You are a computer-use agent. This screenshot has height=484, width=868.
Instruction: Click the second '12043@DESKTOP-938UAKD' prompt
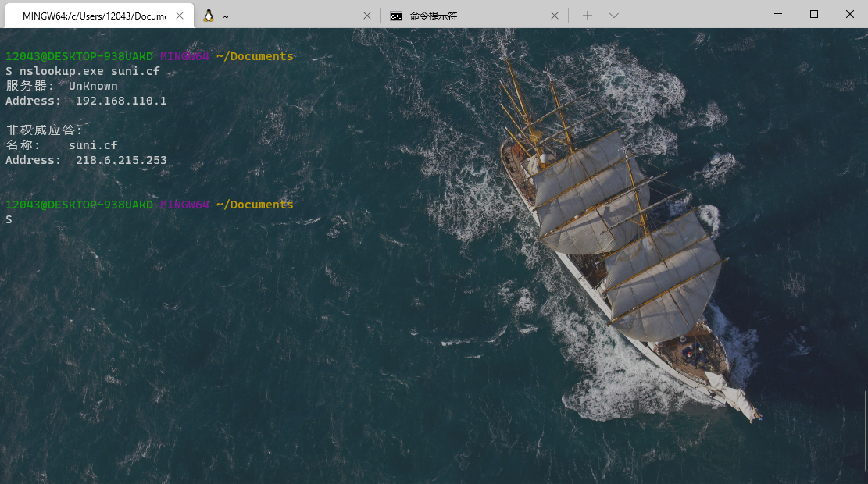[79, 205]
